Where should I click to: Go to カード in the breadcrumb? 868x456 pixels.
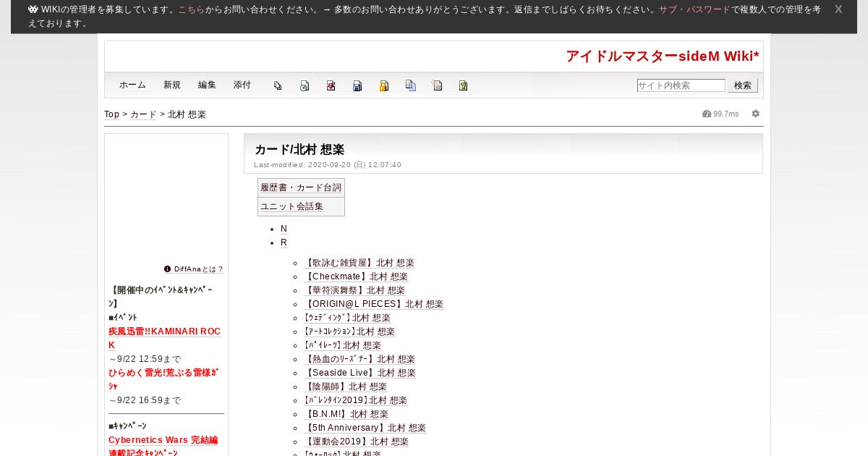pyautogui.click(x=143, y=114)
